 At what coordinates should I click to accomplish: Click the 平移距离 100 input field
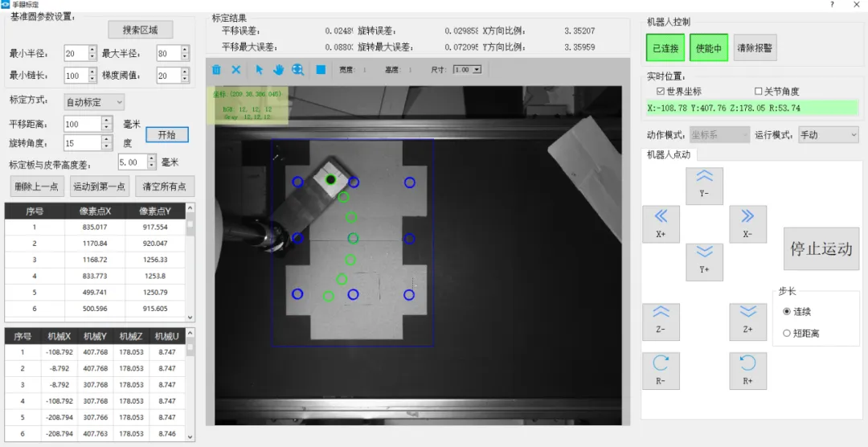[83, 123]
